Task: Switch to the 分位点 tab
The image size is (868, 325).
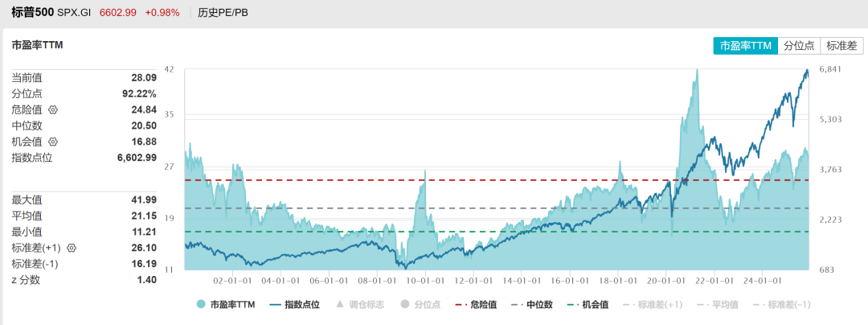Action: (799, 46)
